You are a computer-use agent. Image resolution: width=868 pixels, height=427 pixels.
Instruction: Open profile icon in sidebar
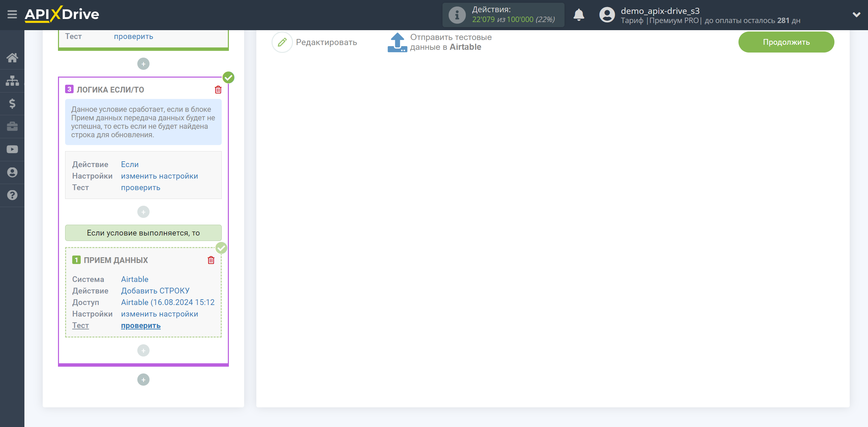click(12, 172)
